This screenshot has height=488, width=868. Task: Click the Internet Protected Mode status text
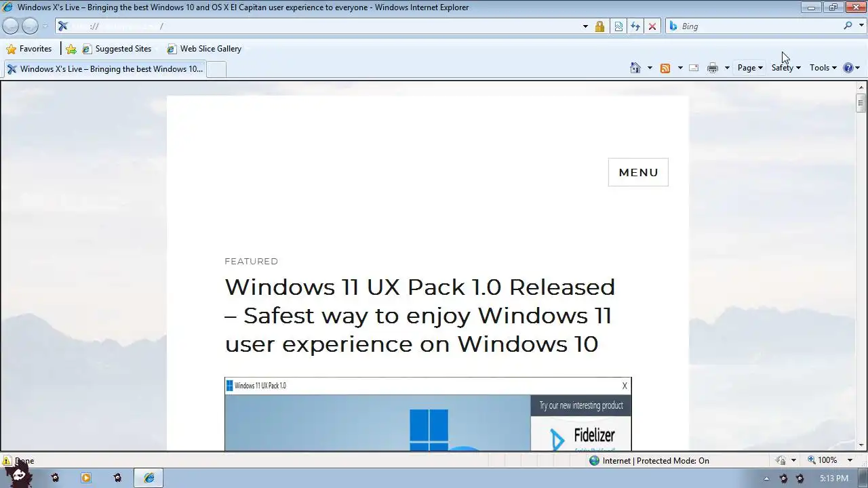click(656, 461)
